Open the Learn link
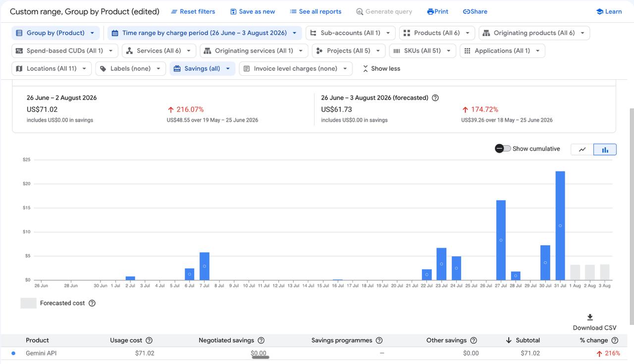 point(609,11)
